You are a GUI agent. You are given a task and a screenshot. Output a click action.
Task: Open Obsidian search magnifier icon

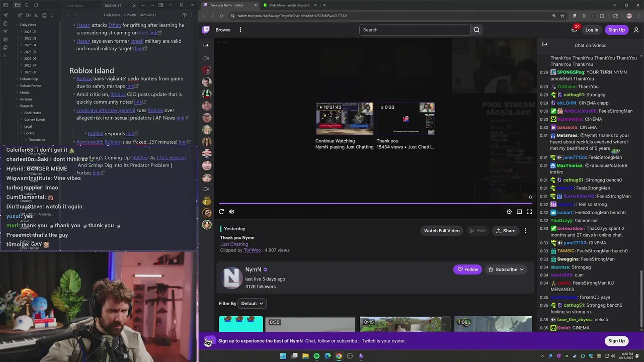click(27, 5)
